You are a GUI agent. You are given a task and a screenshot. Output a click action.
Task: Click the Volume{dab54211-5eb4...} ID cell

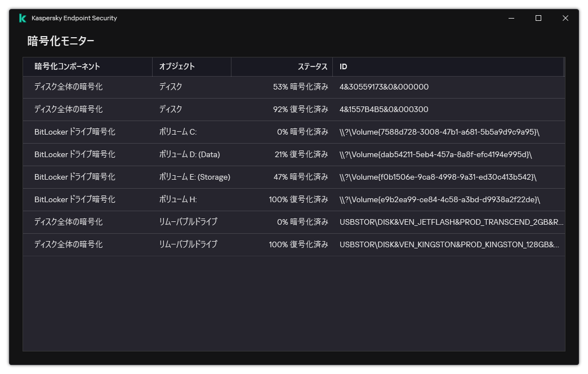coord(436,154)
